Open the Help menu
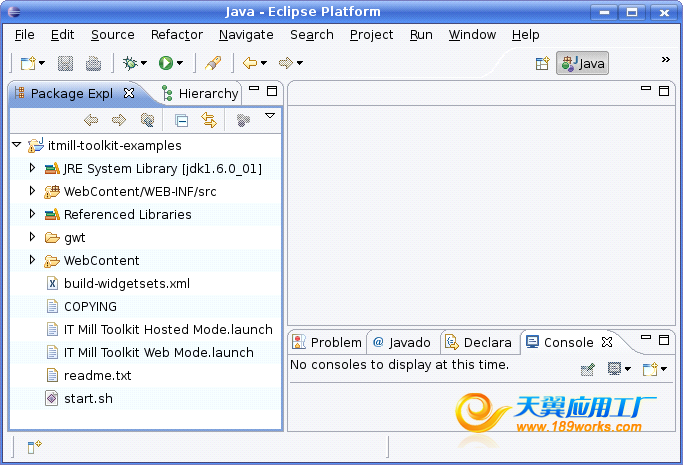Viewport: 684px width, 466px height. 526,34
